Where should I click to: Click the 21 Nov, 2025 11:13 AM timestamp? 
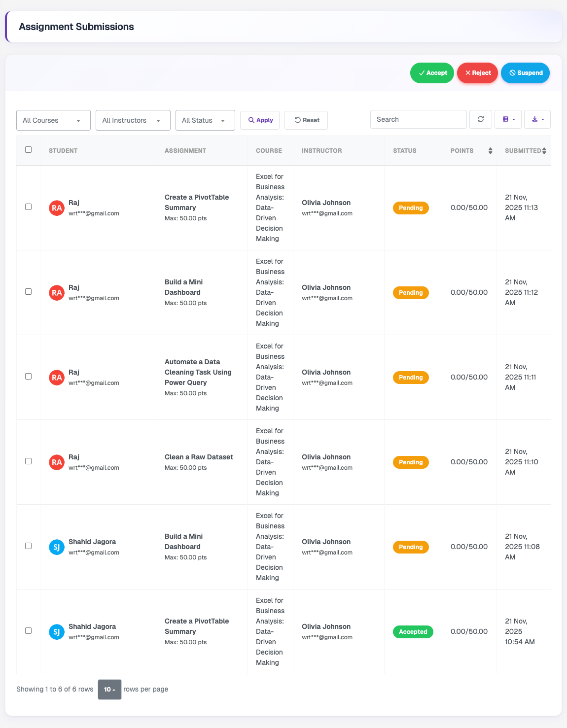521,208
